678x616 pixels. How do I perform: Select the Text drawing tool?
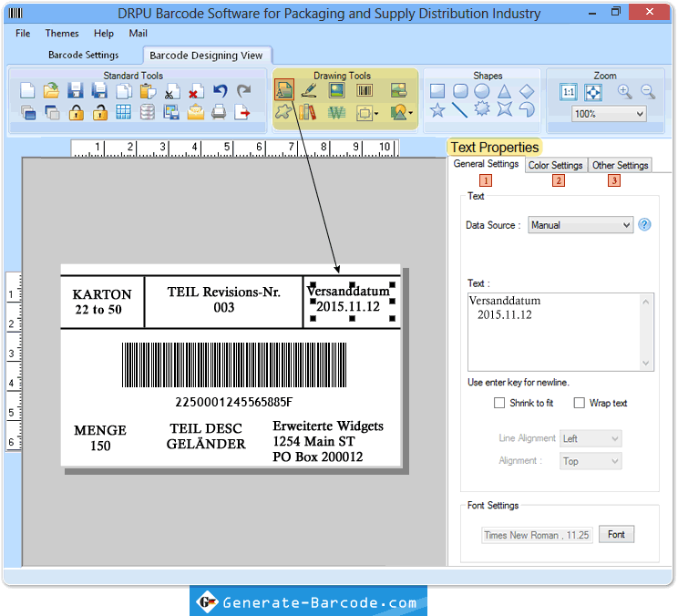284,89
